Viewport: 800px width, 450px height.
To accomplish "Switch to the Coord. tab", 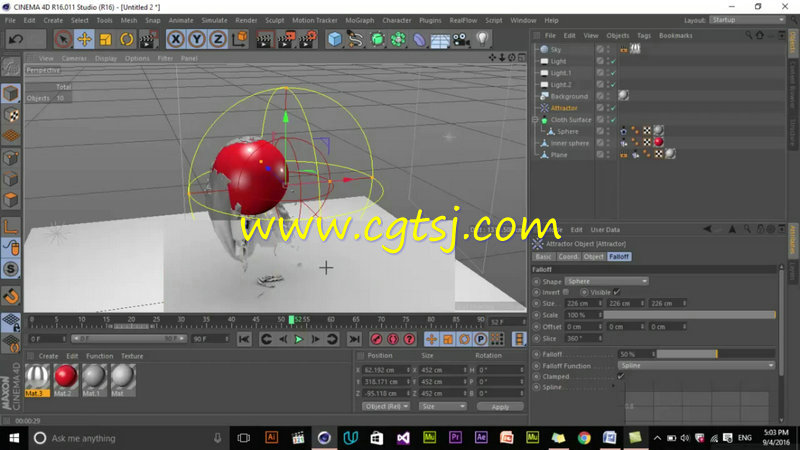I will click(568, 257).
